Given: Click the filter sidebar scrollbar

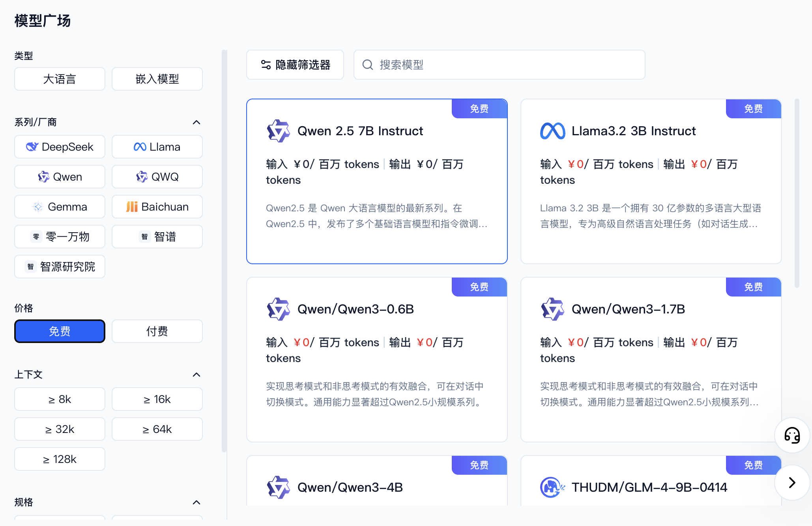Looking at the screenshot, I should [224, 251].
